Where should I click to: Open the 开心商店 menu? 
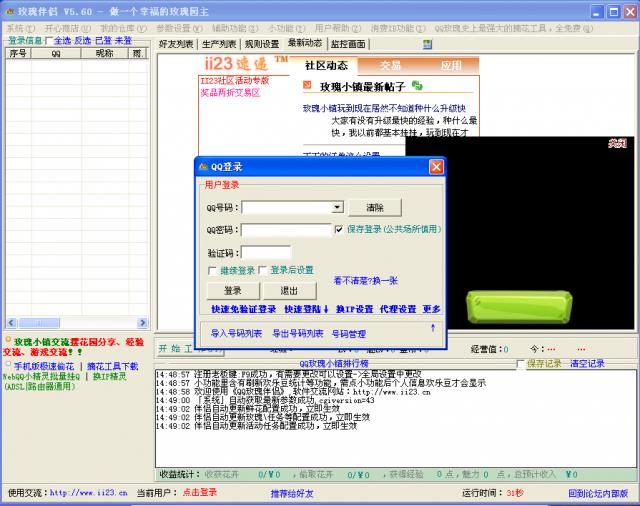[x=67, y=28]
